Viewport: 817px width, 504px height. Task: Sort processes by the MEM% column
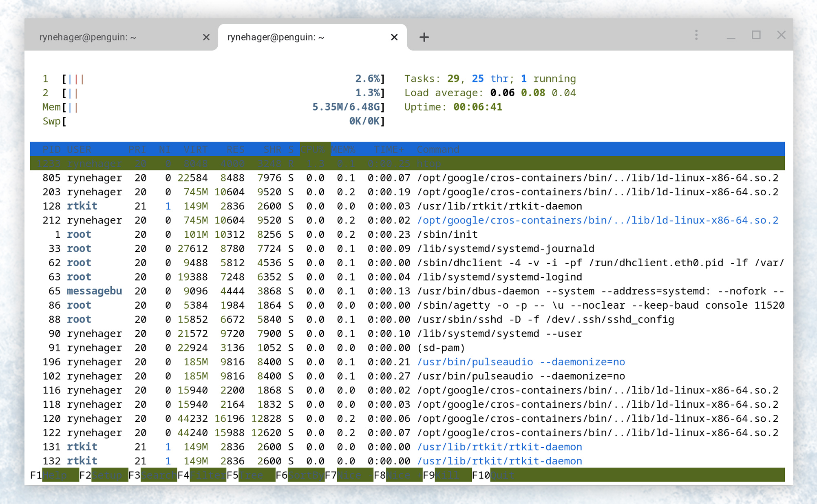tap(344, 149)
